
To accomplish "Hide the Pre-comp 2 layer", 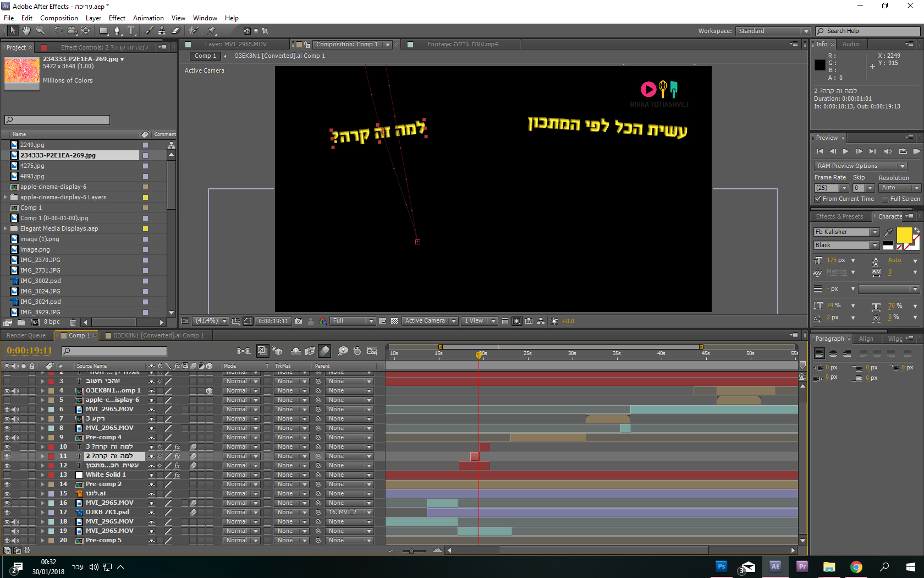I will [7, 484].
